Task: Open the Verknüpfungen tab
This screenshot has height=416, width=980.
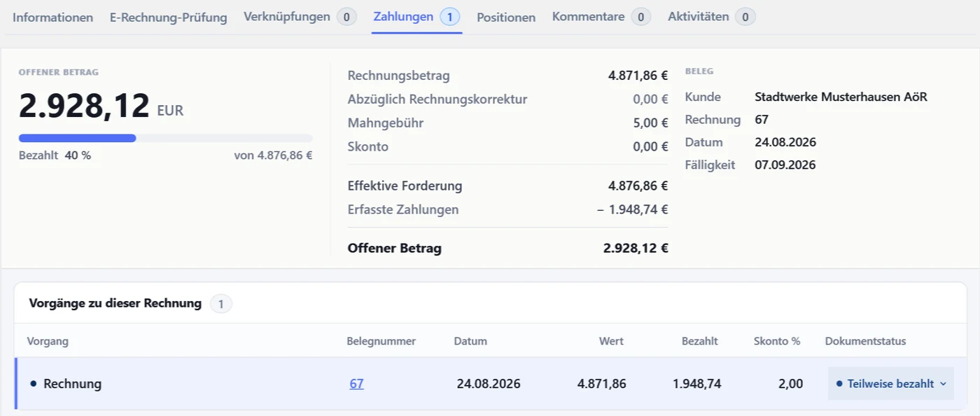Action: pyautogui.click(x=300, y=17)
